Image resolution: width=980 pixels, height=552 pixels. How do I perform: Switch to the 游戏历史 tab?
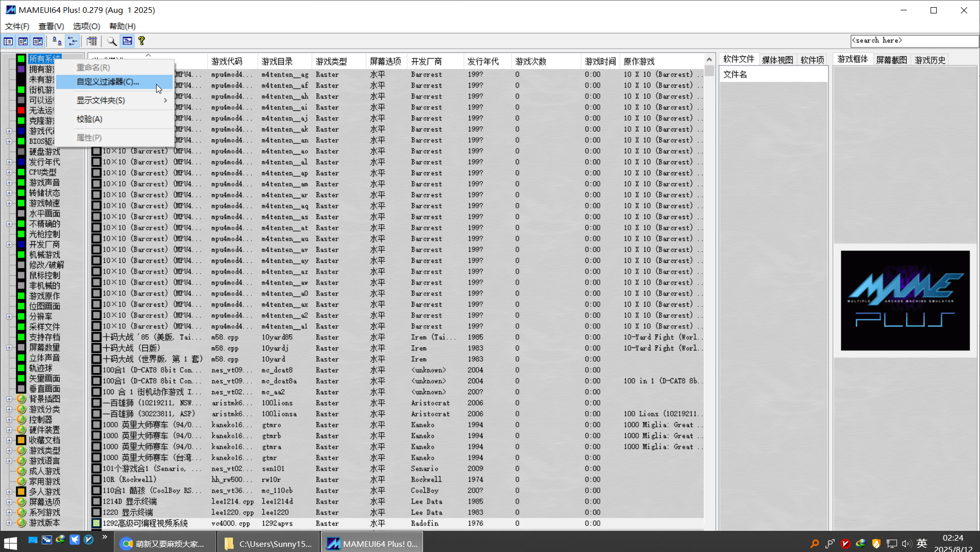tap(930, 60)
